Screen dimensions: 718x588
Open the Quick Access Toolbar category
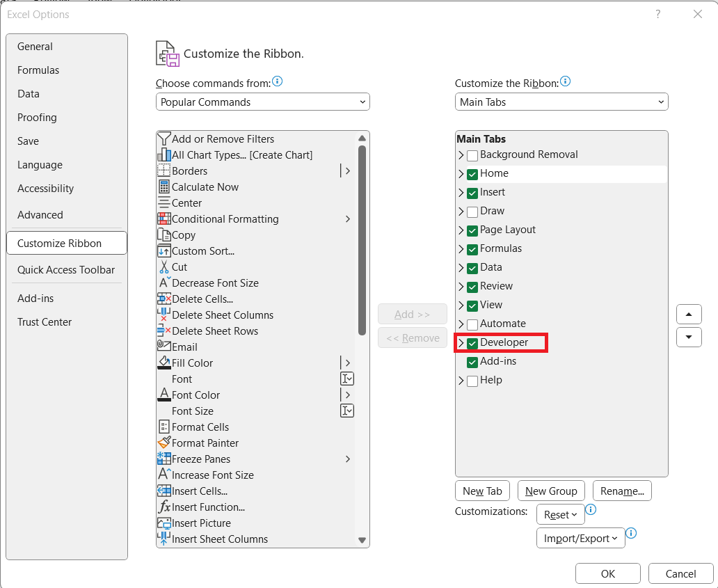66,270
